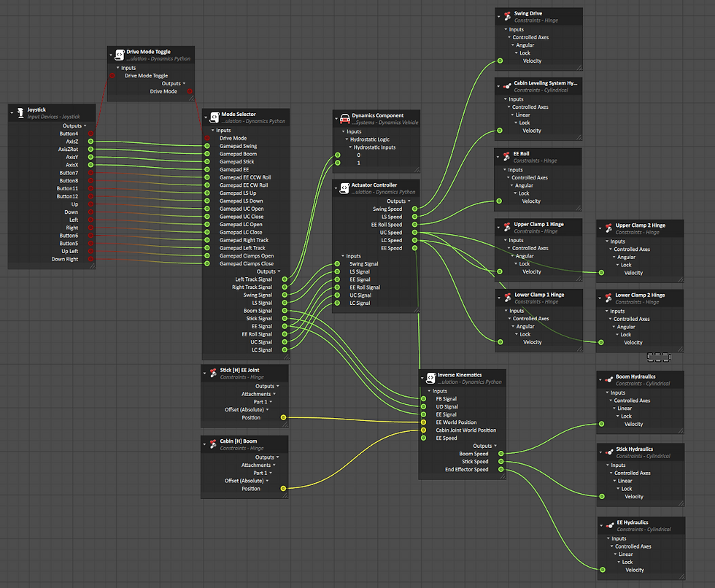The image size is (715, 588).
Task: Collapse the Inverse Kinematics node
Action: [422, 378]
